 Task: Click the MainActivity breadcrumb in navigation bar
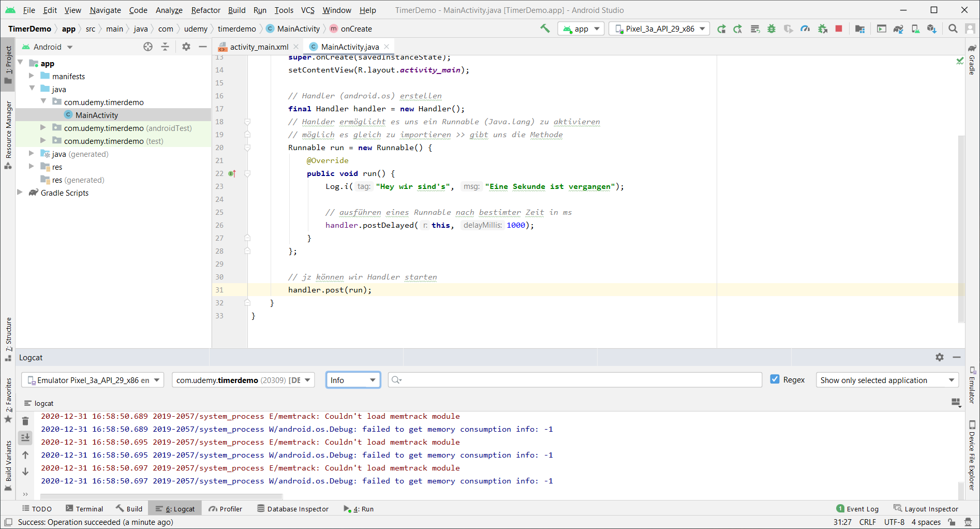[x=293, y=29]
